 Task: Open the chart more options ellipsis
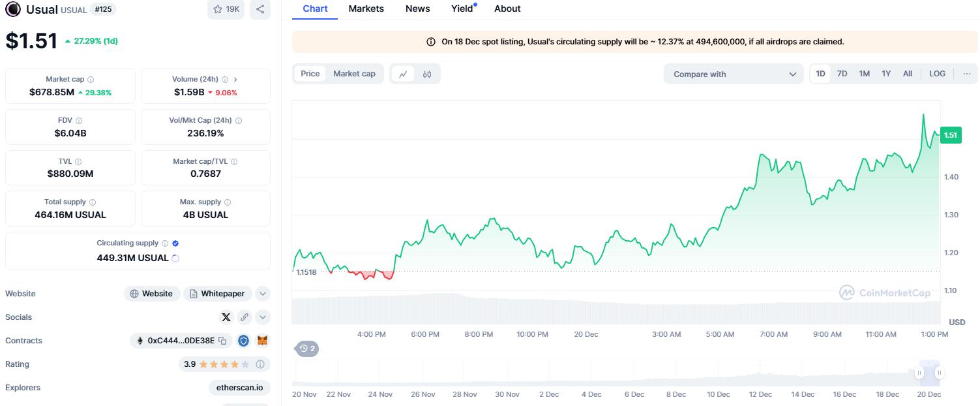pos(966,74)
